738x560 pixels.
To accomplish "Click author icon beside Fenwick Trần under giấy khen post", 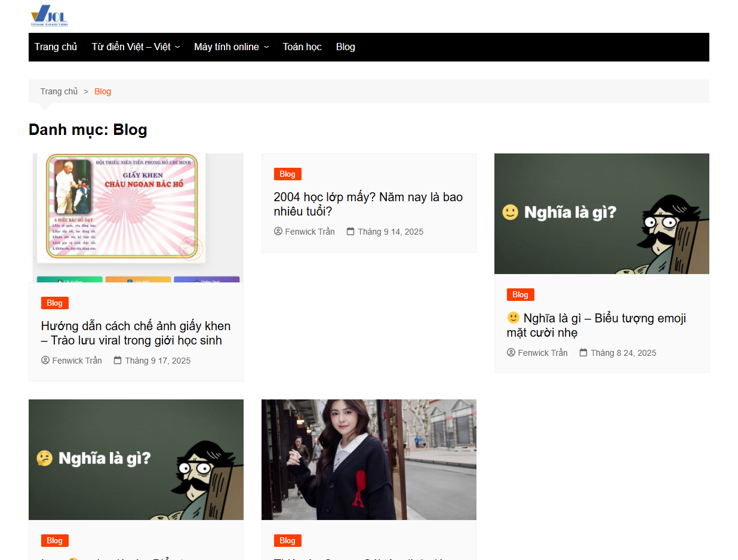I will (45, 361).
